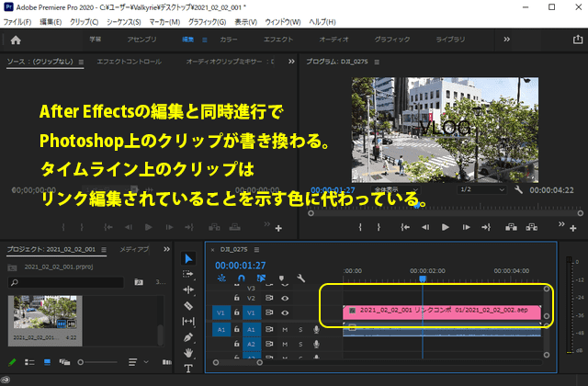The height and width of the screenshot is (386, 588).
Task: Select the Track Select Forward tool
Action: pyautogui.click(x=188, y=274)
